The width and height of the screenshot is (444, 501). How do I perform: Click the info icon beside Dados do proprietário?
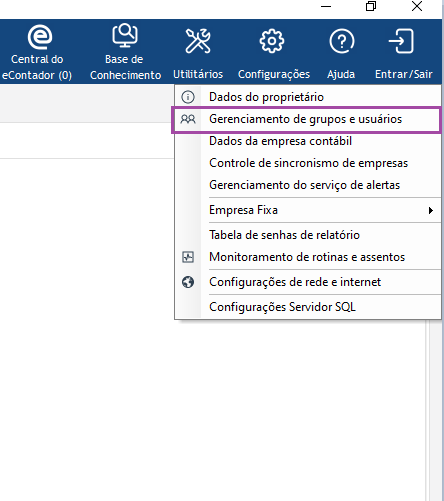(188, 97)
